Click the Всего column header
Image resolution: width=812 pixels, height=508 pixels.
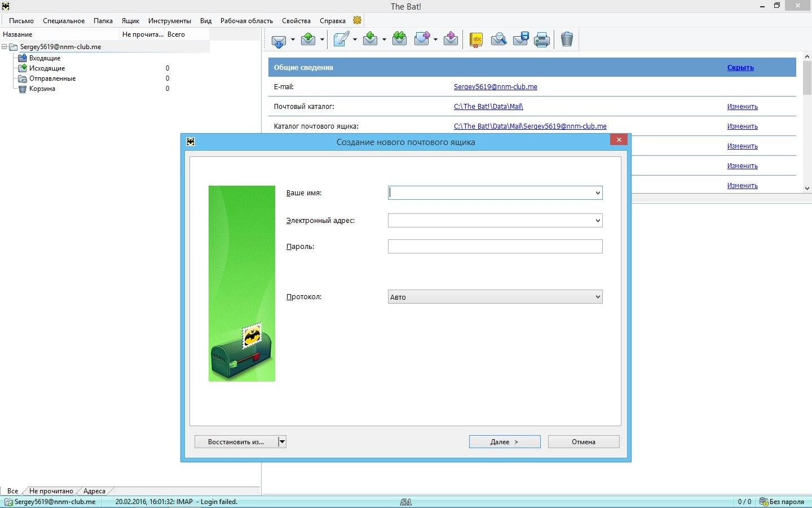(187, 34)
